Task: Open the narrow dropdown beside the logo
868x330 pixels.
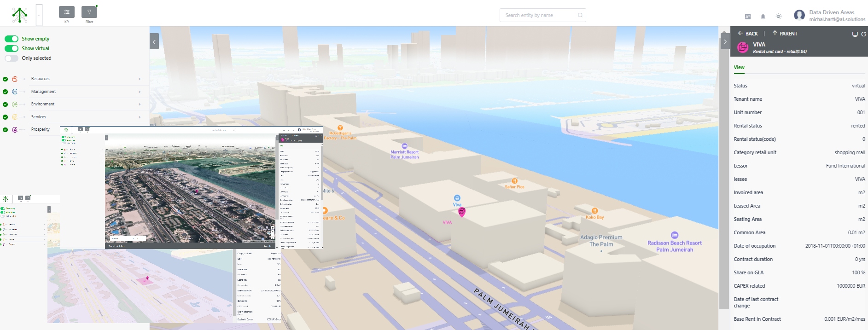Action: tap(39, 15)
